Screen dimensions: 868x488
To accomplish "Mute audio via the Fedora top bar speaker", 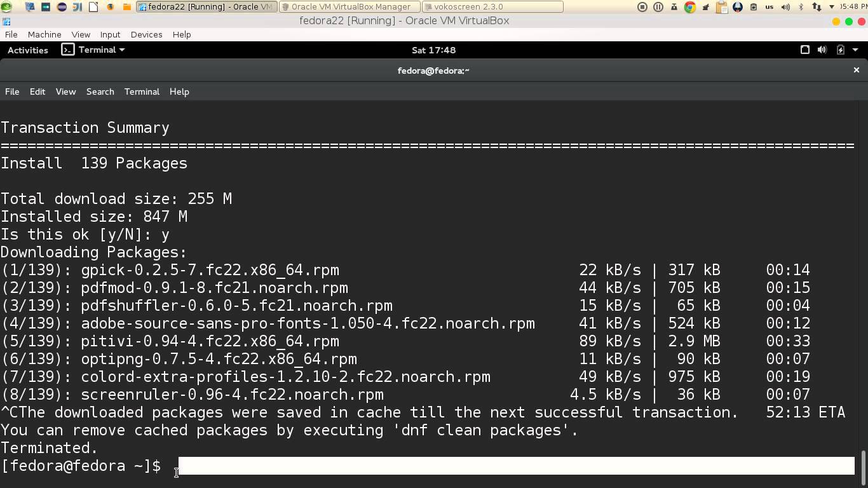I will pos(822,50).
